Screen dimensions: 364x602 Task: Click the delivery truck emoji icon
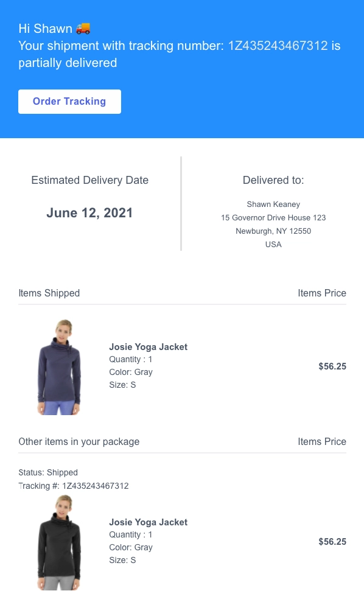point(83,29)
